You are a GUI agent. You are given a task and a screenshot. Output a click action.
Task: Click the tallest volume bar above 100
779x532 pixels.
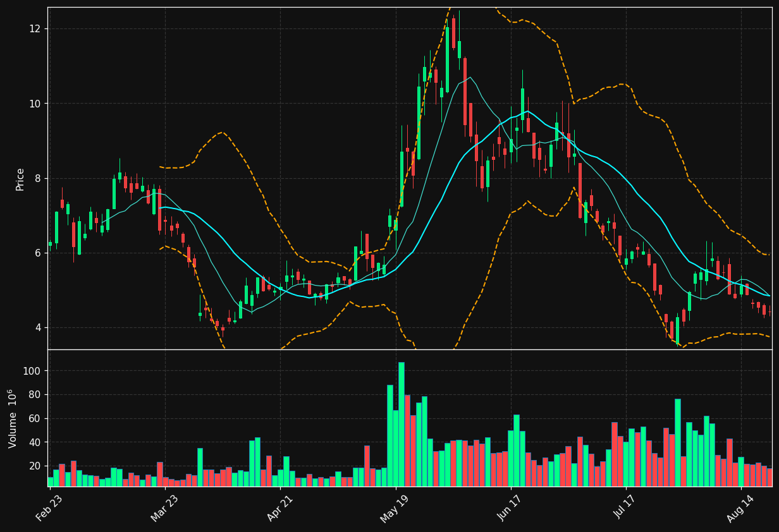(x=402, y=424)
